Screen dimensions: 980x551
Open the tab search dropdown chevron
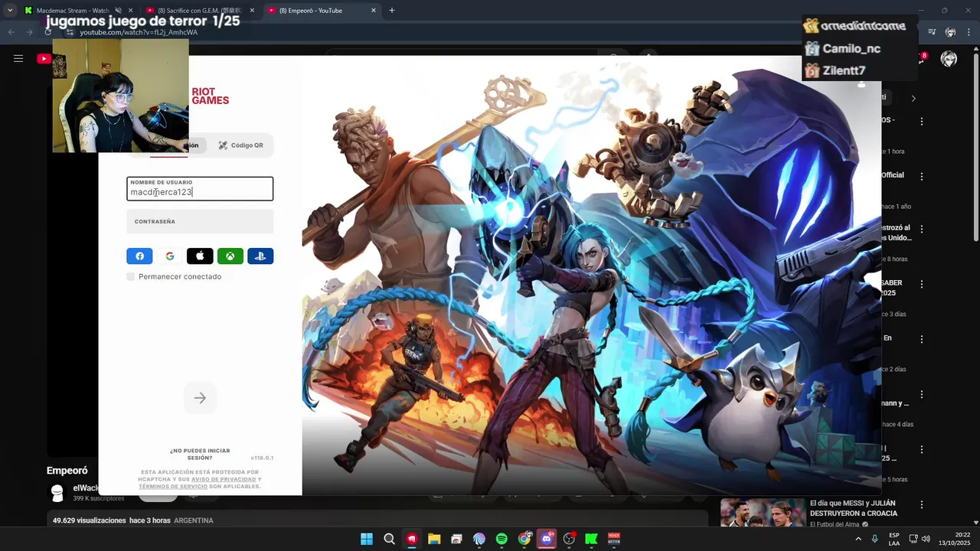[9, 11]
